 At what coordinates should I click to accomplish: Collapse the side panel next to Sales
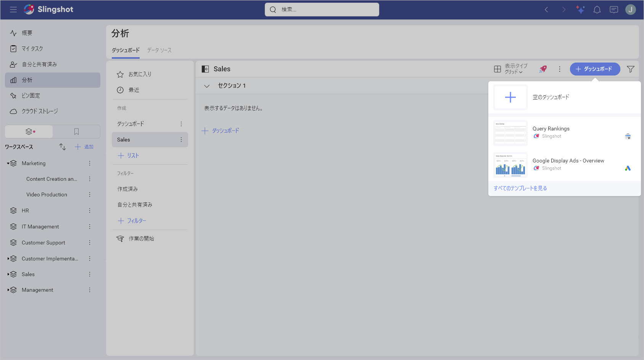[205, 69]
